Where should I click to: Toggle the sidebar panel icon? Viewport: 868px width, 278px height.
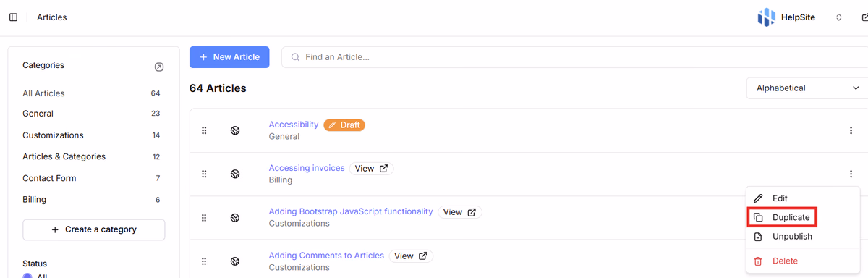[x=14, y=17]
